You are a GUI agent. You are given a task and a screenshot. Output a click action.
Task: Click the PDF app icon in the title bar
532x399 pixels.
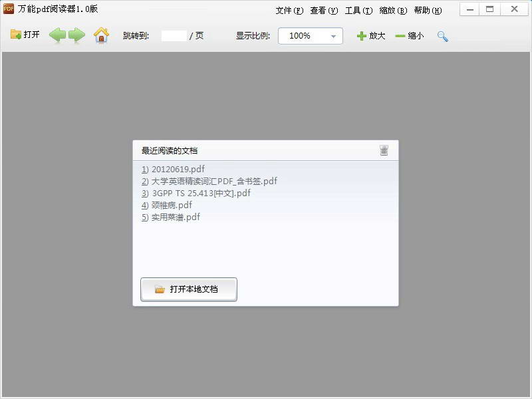coord(10,9)
